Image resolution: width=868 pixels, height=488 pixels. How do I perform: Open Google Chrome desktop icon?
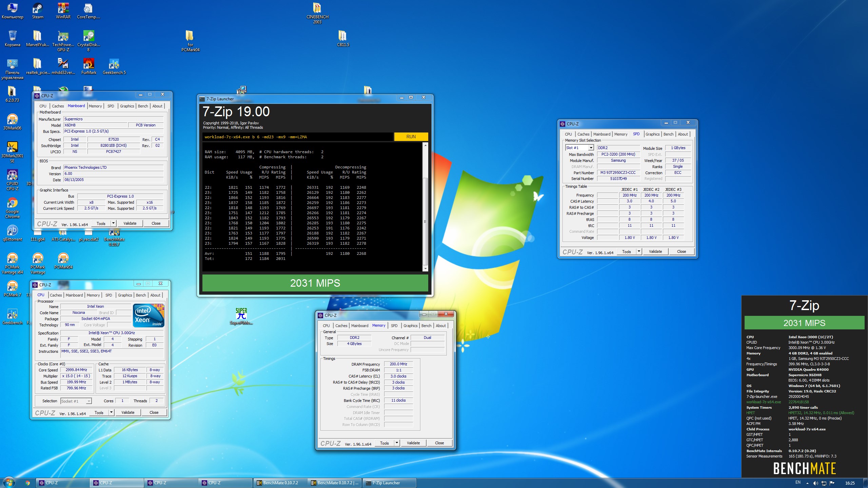13,207
